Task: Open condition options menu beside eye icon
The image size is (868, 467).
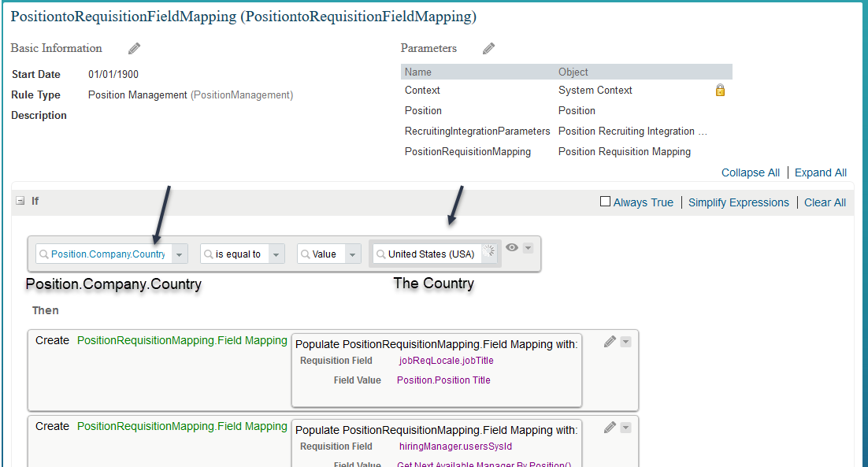Action: click(x=528, y=248)
